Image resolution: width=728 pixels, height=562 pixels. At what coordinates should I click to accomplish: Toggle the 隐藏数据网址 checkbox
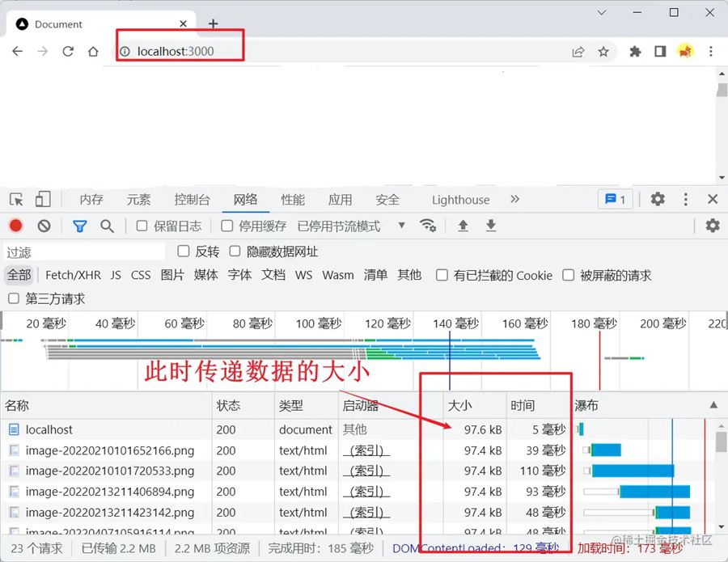click(x=235, y=251)
